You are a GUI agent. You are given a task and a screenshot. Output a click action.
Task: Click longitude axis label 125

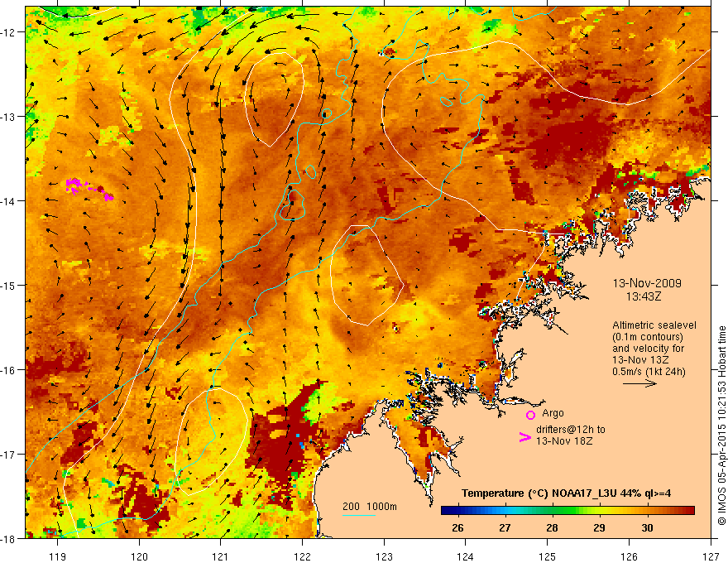click(548, 556)
